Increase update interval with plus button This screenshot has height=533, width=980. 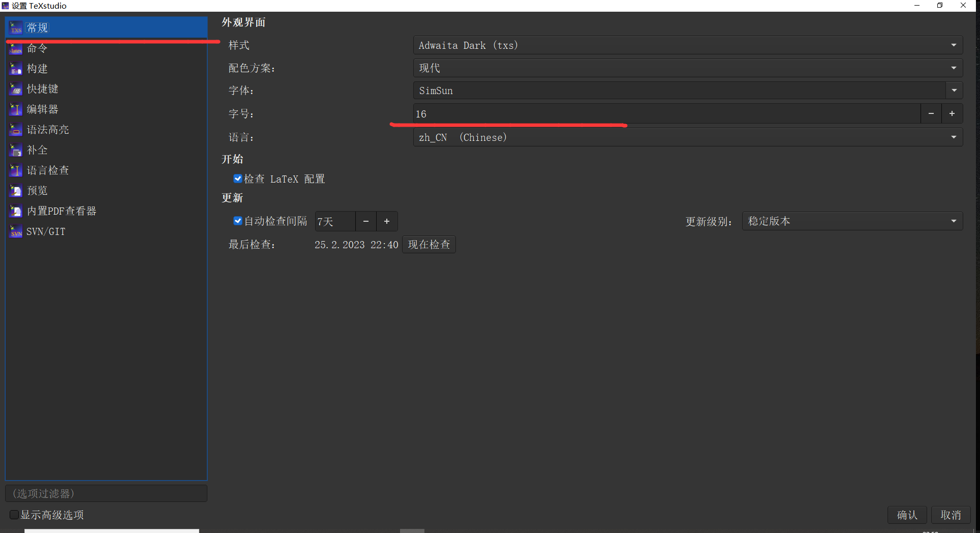coord(387,221)
